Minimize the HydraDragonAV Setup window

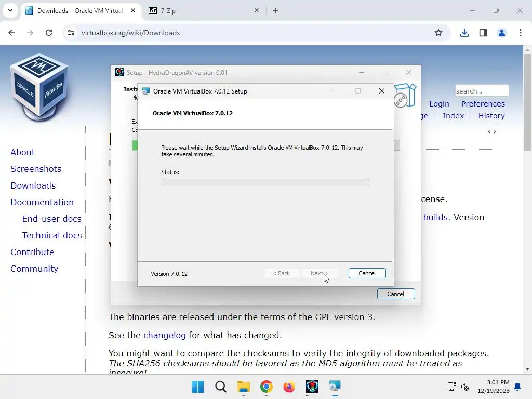[x=362, y=73]
